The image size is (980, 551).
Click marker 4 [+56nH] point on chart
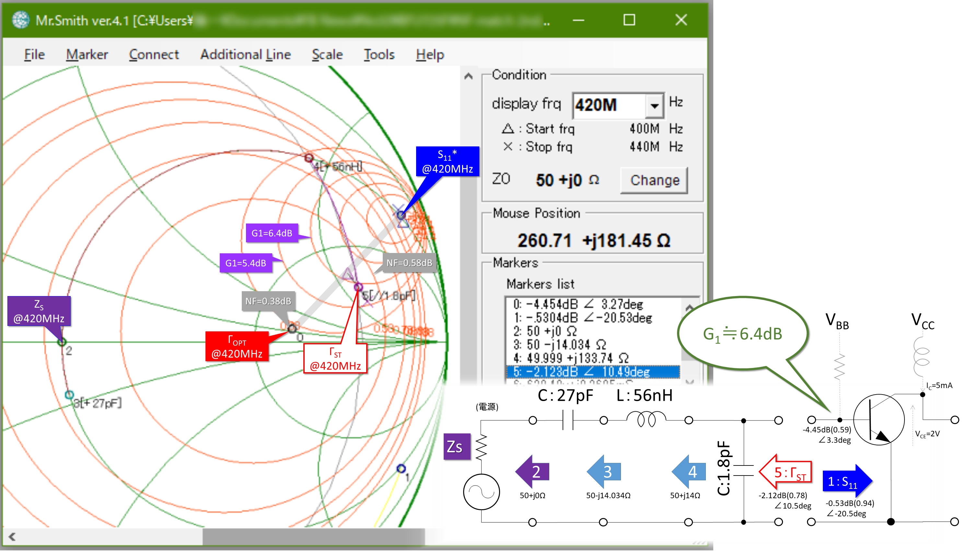tap(309, 157)
